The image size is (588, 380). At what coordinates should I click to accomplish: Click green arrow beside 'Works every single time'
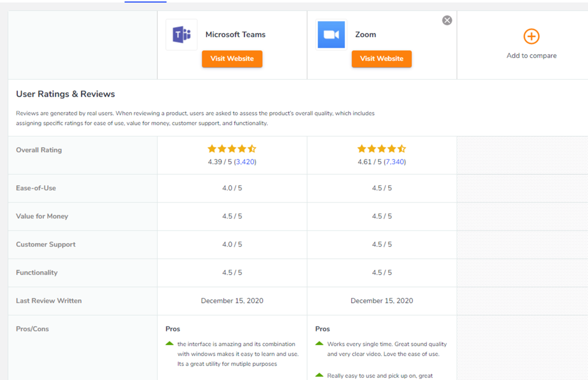(x=319, y=344)
